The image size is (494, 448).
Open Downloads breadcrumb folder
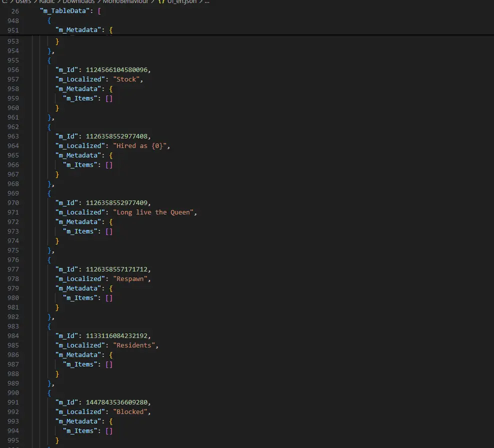78,2
